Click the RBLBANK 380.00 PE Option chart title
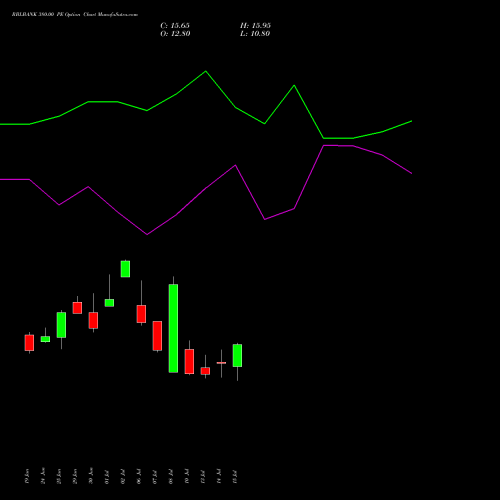 tap(75, 15)
